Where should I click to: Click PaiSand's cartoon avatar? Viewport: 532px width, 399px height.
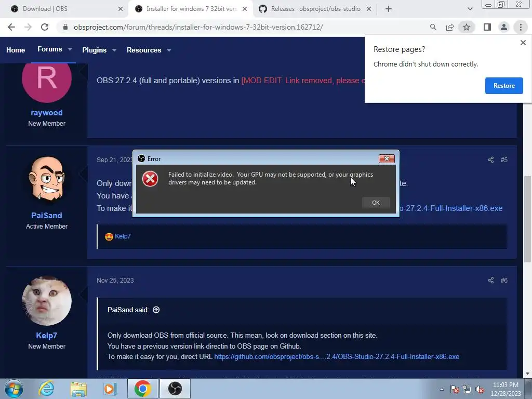[47, 180]
